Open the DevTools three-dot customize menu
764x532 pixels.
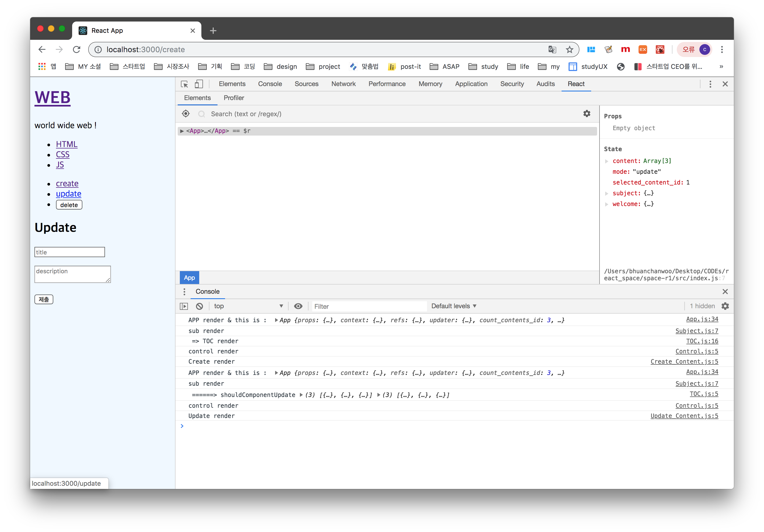(x=710, y=84)
